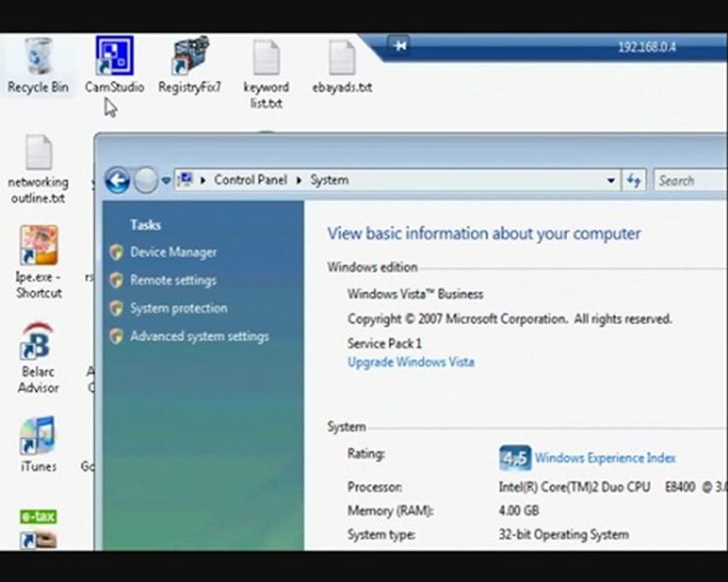The width and height of the screenshot is (728, 582).
Task: Click the Windows Vista Business text
Action: pos(415,294)
